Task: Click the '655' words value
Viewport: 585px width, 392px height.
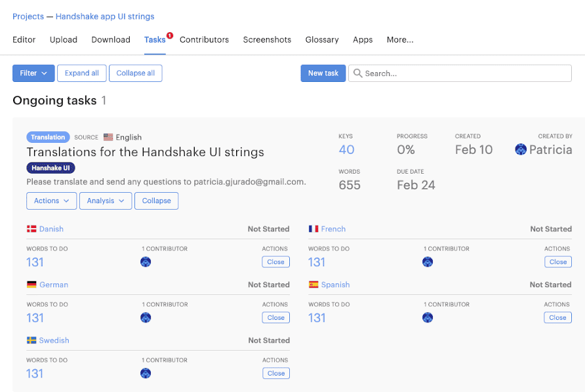Action: [x=350, y=185]
